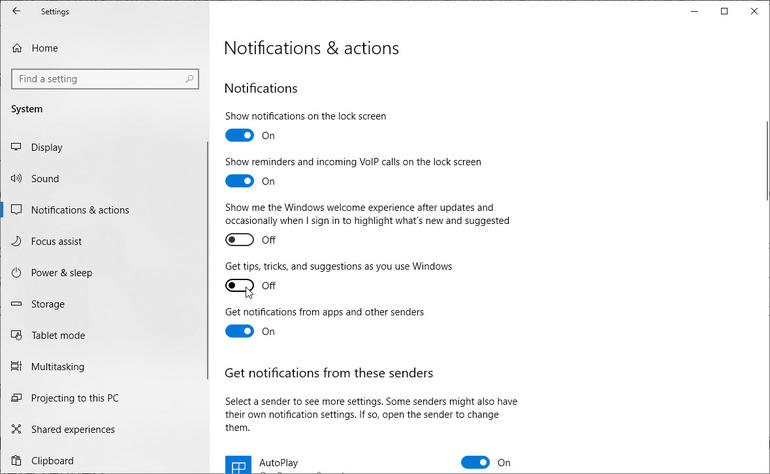The height and width of the screenshot is (474, 770).
Task: Select Clipboard settings label
Action: click(x=52, y=461)
